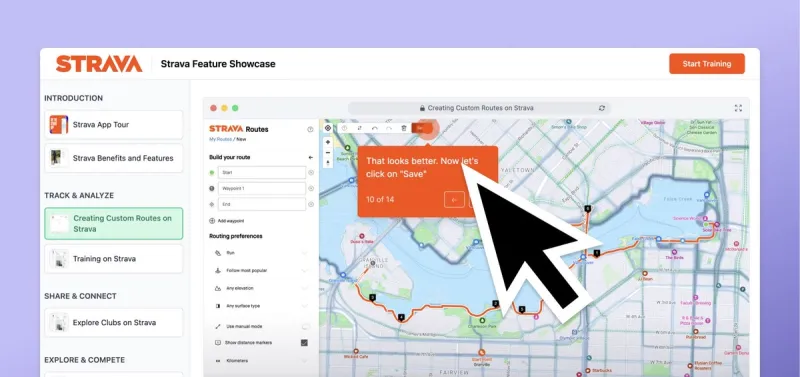The height and width of the screenshot is (377, 800).
Task: Expand the demo to fullscreen
Action: pyautogui.click(x=738, y=108)
